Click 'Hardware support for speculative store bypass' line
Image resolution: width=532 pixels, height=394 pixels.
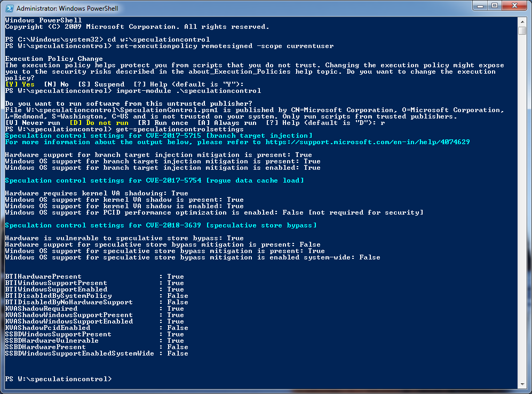point(163,245)
